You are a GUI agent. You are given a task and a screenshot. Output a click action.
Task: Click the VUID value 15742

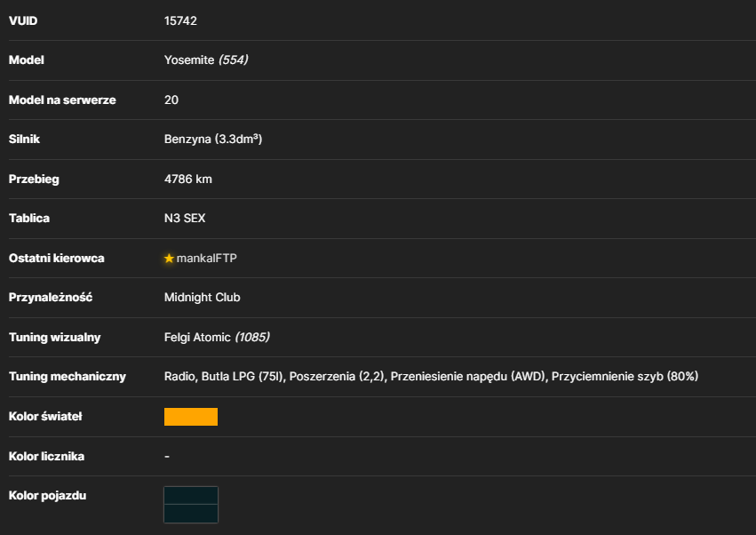[x=180, y=20]
